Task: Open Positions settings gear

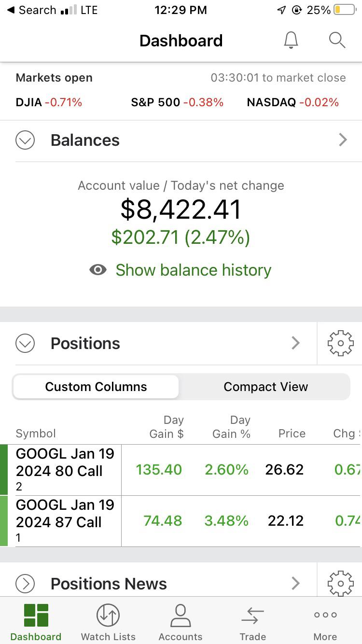Action: (340, 343)
